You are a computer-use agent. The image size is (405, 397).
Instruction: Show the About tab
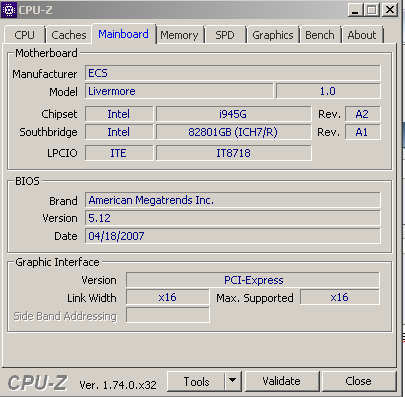[362, 35]
